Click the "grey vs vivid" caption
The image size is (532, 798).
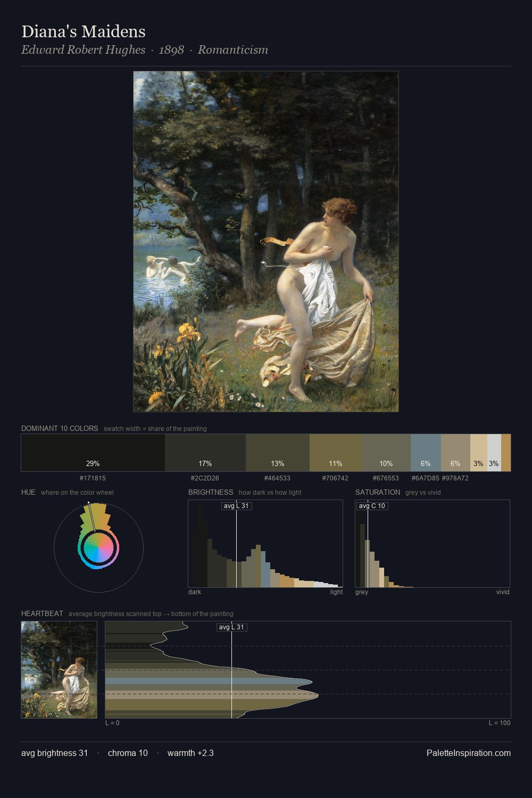point(423,493)
